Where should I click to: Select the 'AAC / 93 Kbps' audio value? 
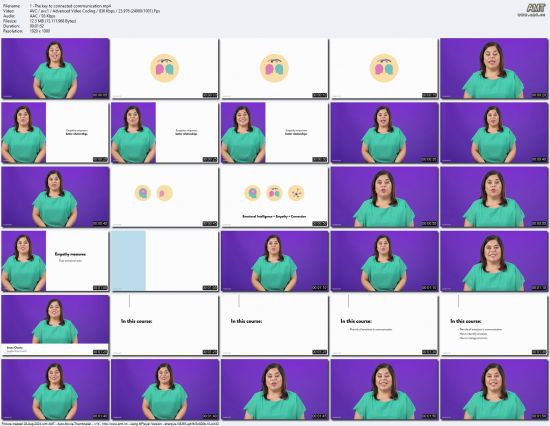tap(42, 16)
